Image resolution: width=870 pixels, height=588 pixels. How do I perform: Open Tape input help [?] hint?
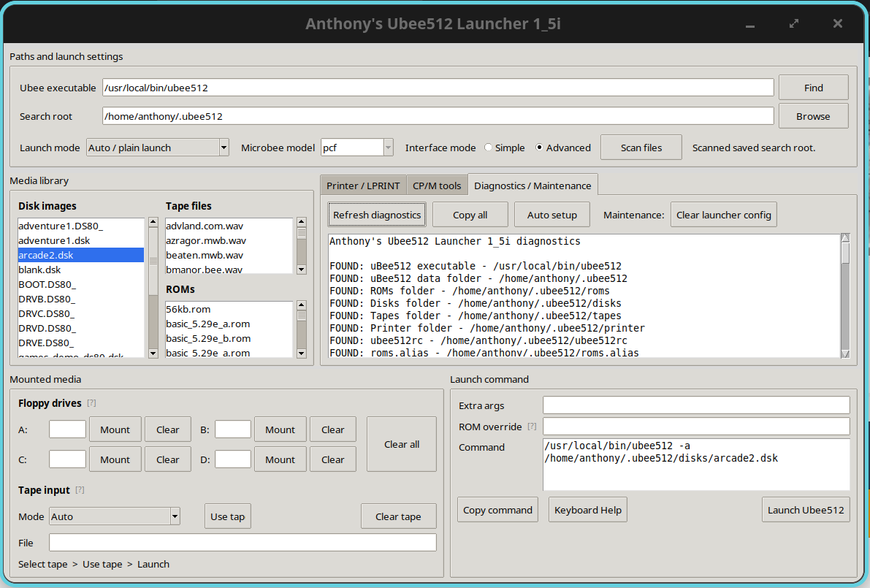[x=80, y=490]
